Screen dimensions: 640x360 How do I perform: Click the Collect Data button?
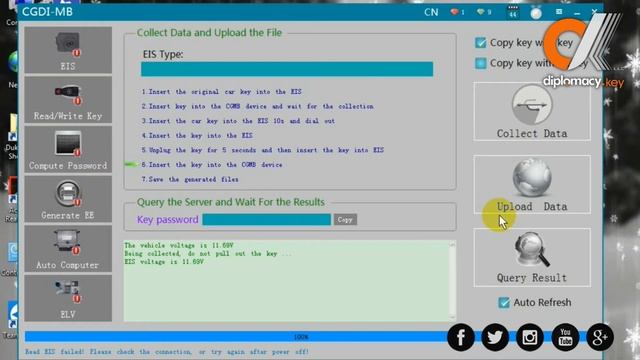tap(532, 111)
